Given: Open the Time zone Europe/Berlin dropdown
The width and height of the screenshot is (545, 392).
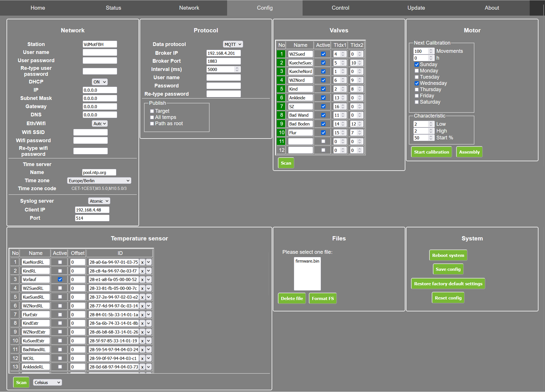Looking at the screenshot, I should pyautogui.click(x=99, y=181).
